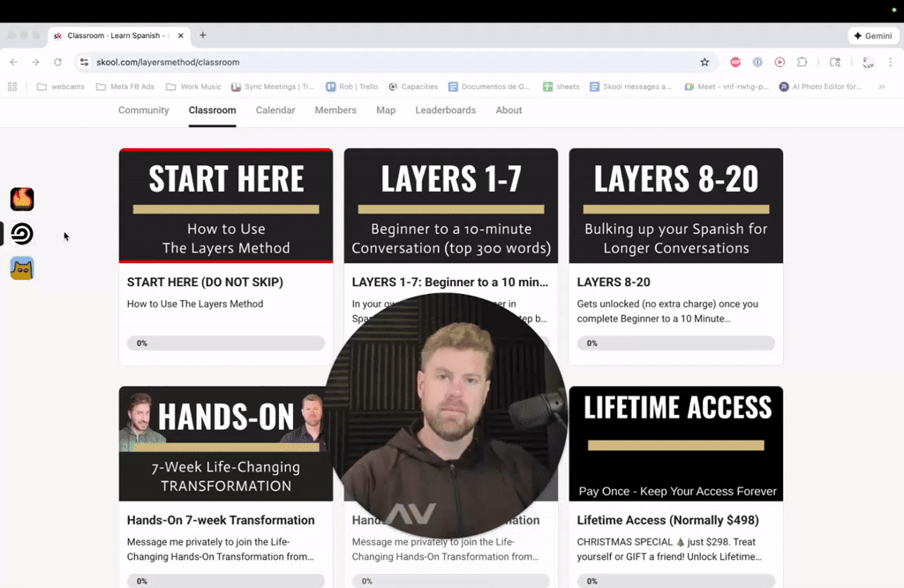Click the browser back arrow
This screenshot has height=588, width=904.
click(14, 63)
